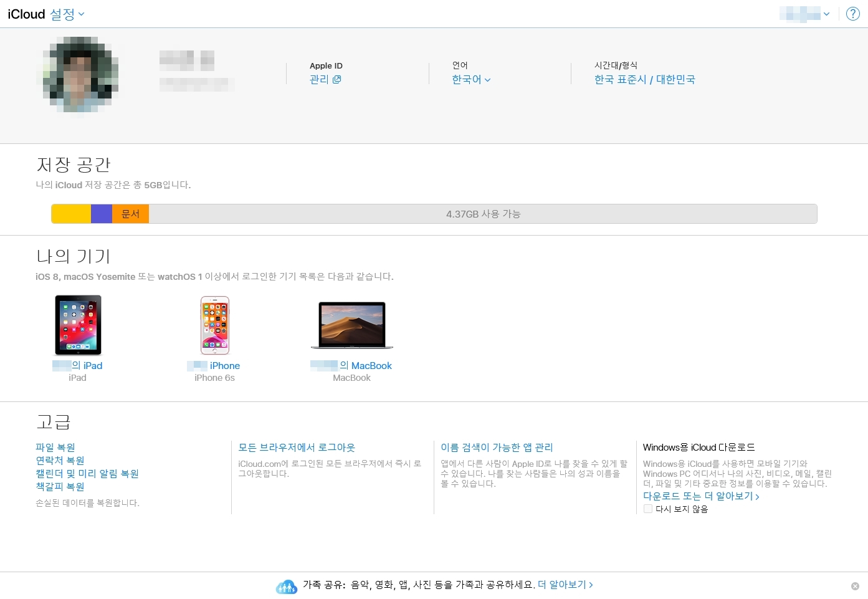Click 다운로드 또는 더 알아보기 link
This screenshot has height=599, width=868.
[701, 496]
